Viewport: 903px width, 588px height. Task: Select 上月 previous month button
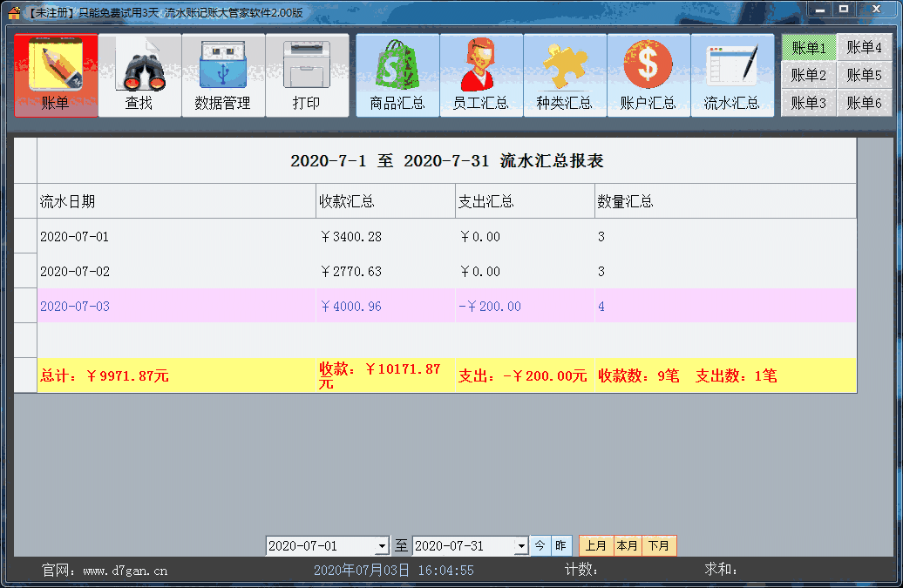(x=596, y=545)
